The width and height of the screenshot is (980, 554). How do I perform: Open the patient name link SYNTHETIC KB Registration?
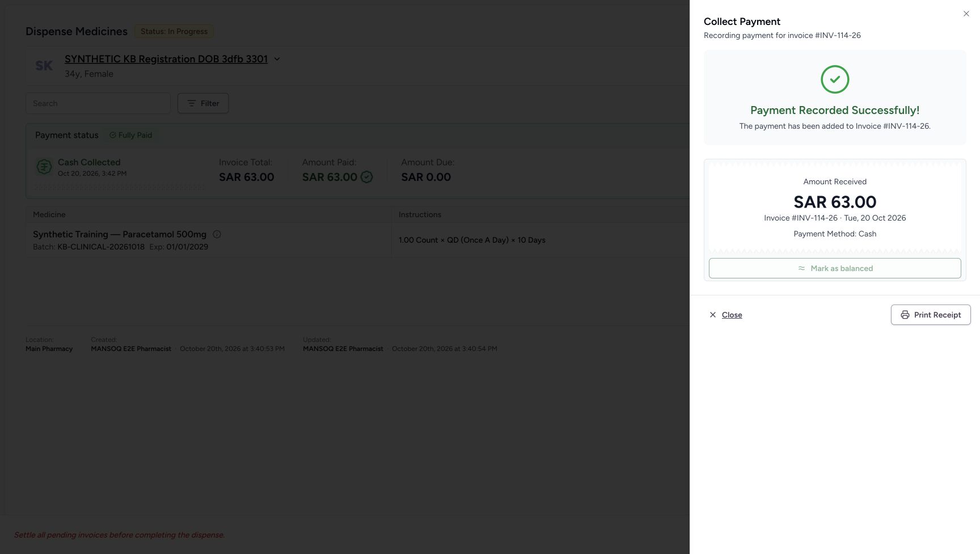[166, 59]
